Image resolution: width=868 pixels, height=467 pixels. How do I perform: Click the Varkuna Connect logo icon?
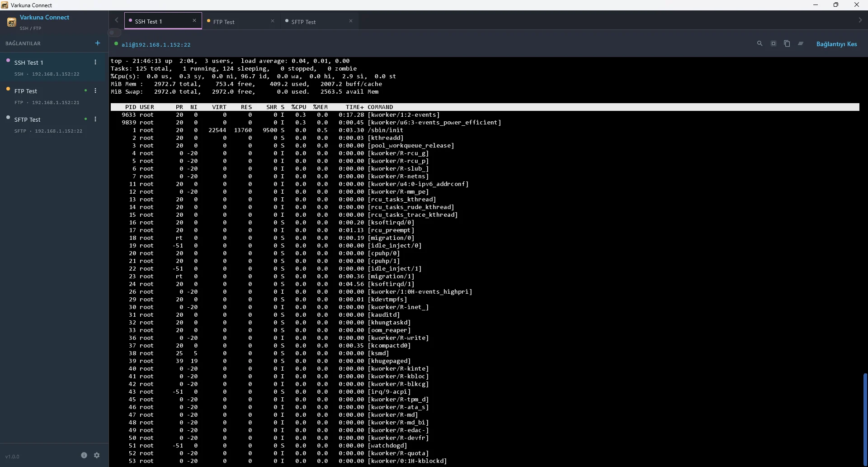pyautogui.click(x=11, y=22)
